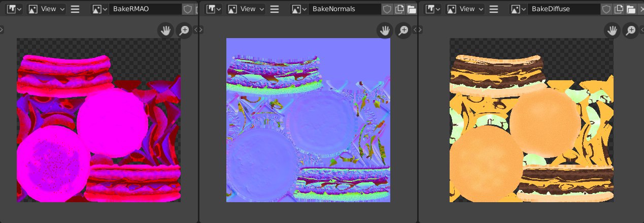Toggle fake user shield for BakeDiffuse
The height and width of the screenshot is (223, 644).
tap(606, 9)
